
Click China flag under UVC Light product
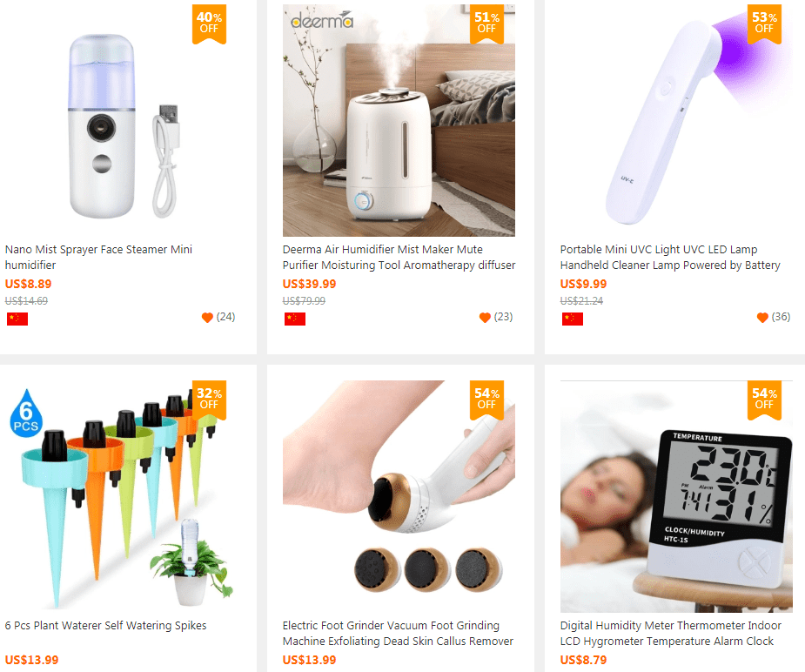pos(573,319)
